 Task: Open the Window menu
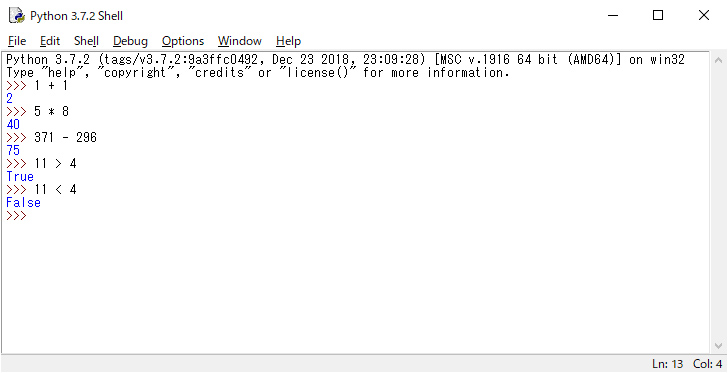point(240,41)
